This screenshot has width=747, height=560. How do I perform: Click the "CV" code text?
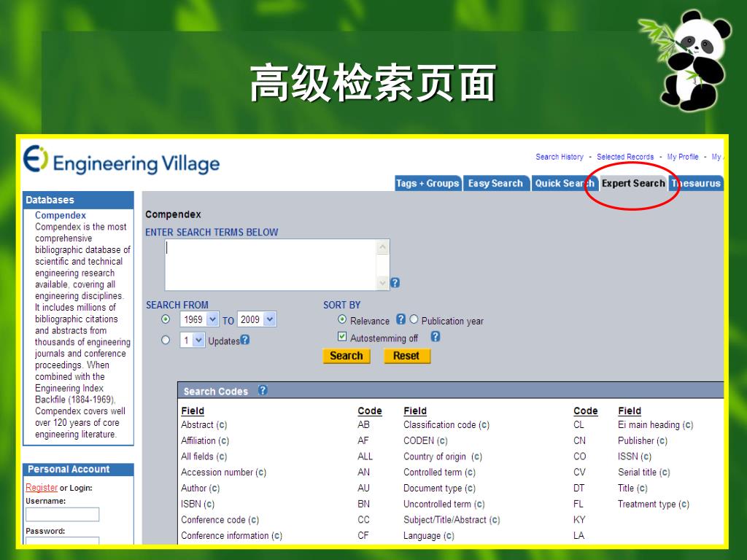(x=579, y=472)
